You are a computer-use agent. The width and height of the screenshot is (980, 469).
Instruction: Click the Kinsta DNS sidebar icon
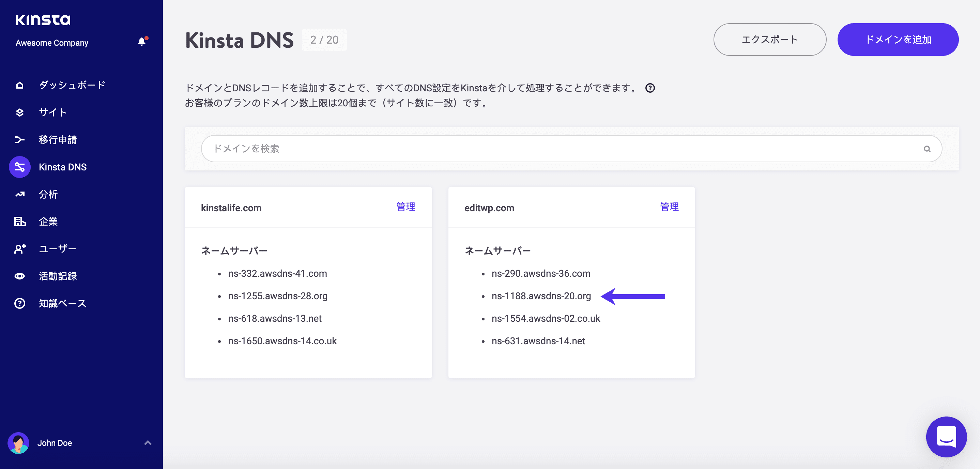(x=19, y=167)
